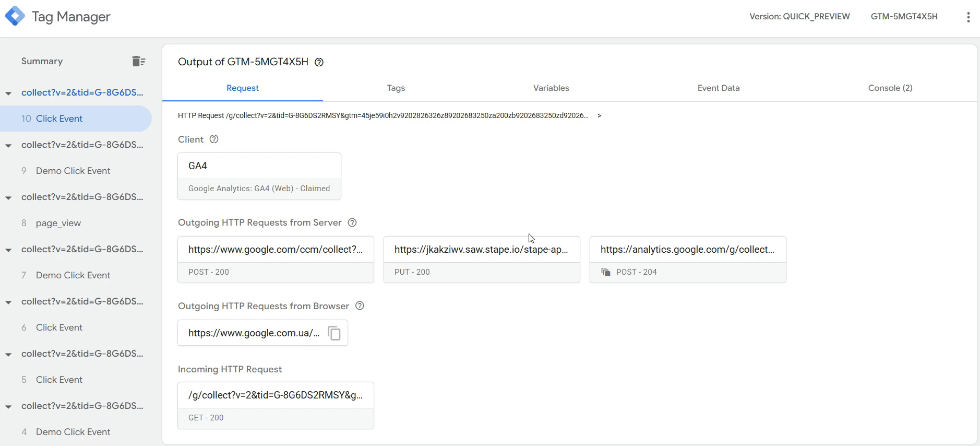Screen dimensions: 980x446
Task: Open the jkakziwv.saw.stape.io outgoing request card
Action: pyautogui.click(x=482, y=260)
